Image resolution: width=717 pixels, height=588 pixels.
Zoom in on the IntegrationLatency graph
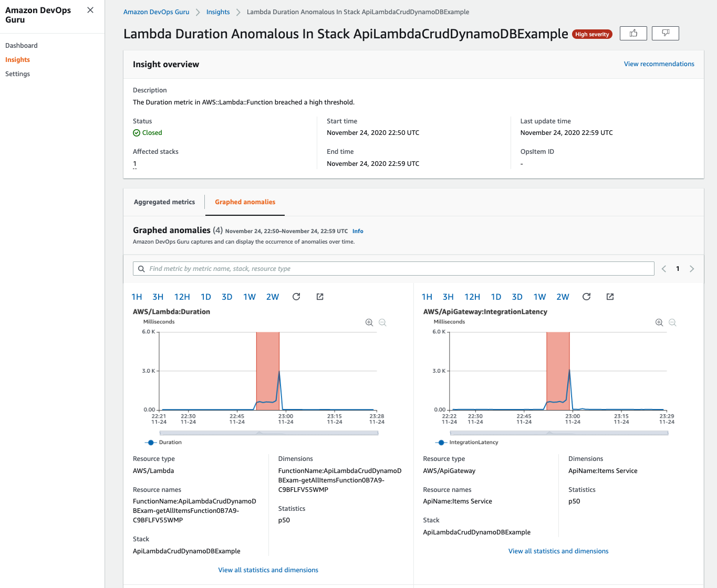tap(659, 322)
